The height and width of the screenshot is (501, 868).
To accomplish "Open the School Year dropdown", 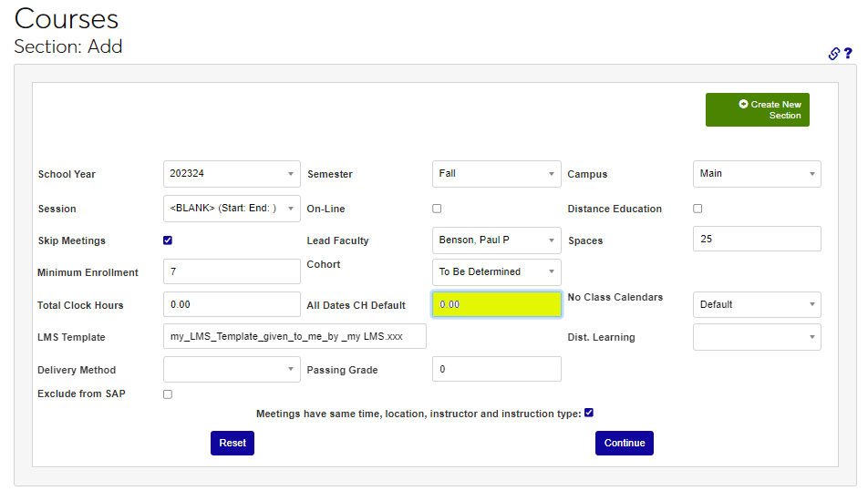I will click(x=232, y=174).
